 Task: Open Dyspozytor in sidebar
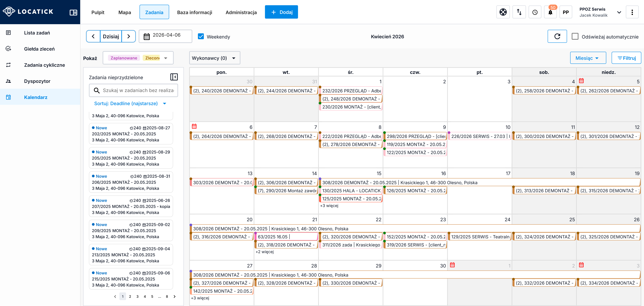click(40, 81)
